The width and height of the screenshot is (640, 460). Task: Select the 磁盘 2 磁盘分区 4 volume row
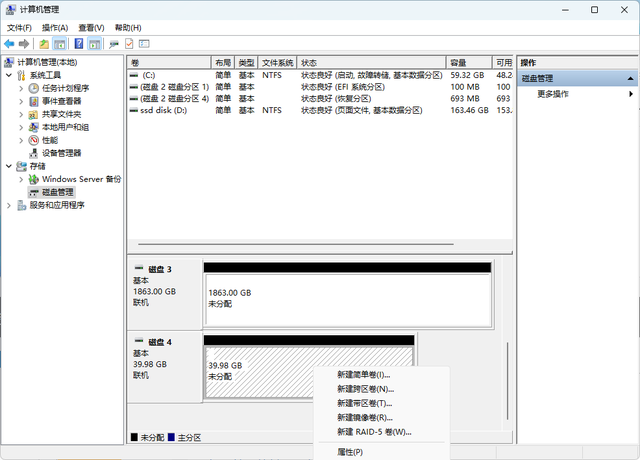point(320,98)
